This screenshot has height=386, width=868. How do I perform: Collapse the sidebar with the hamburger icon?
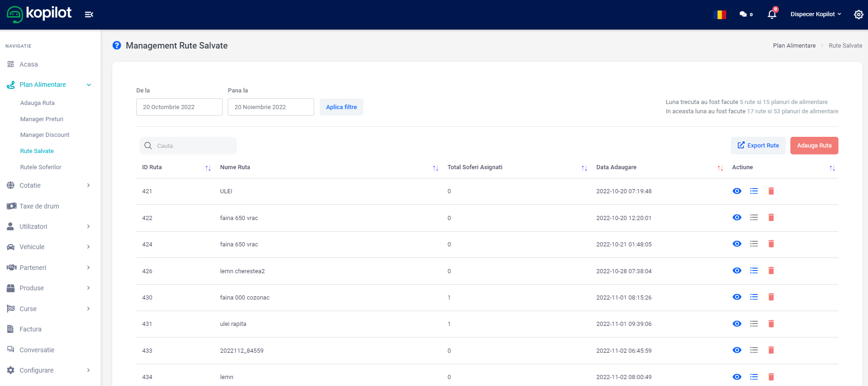(x=89, y=14)
